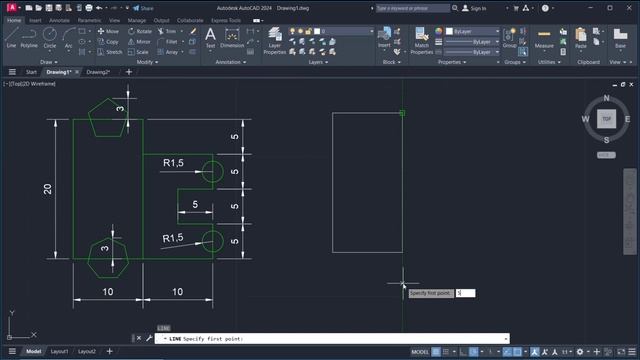The height and width of the screenshot is (360, 640).
Task: Click the white layer color swatch
Action: click(317, 31)
